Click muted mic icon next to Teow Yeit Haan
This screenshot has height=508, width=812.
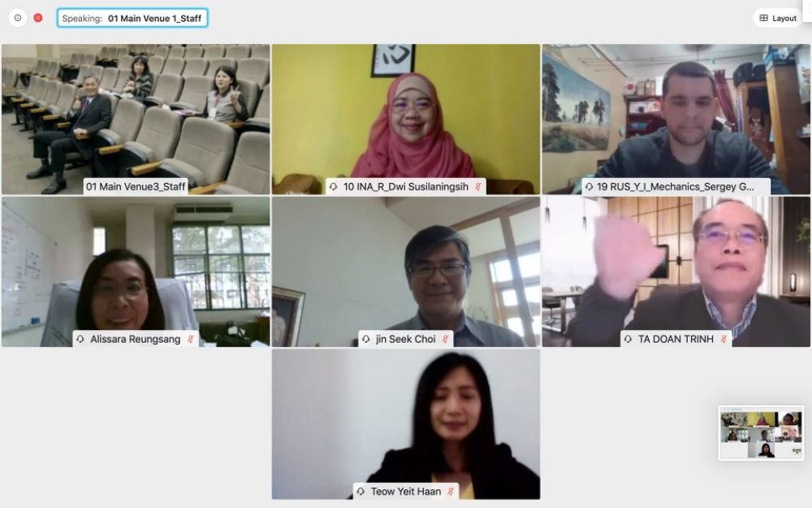(451, 492)
